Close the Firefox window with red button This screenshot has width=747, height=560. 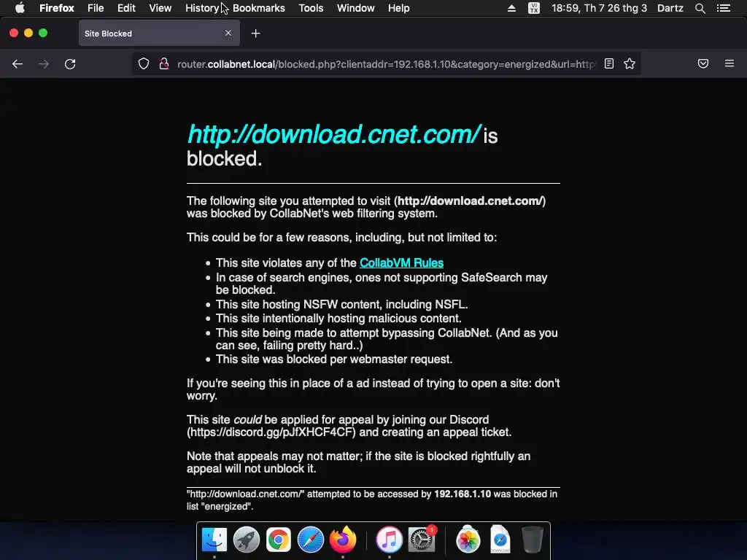coord(14,33)
